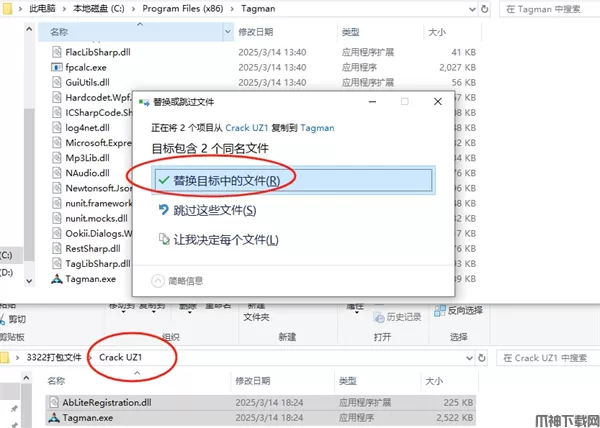Click the 在 Crack UZ1 中搜索 search box
Screen dimensions: 600x428
(x=548, y=358)
